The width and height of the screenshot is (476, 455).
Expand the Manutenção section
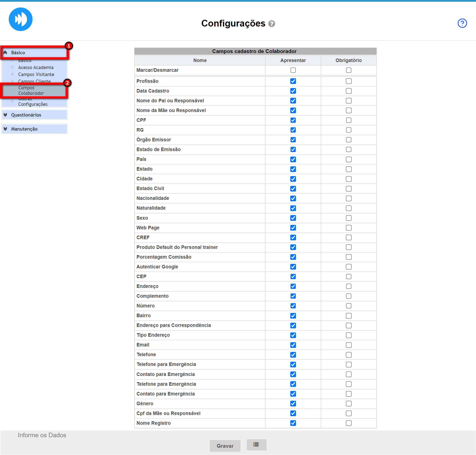24,129
